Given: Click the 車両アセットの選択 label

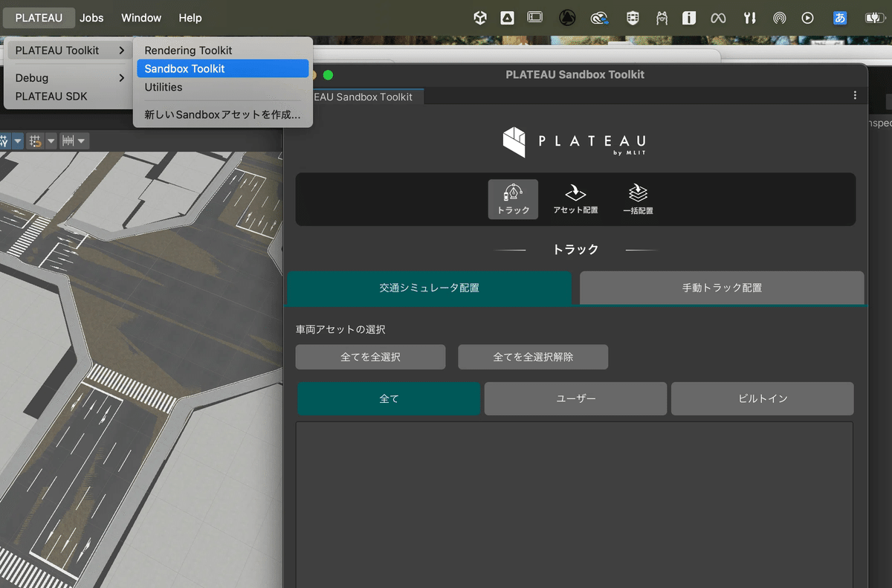Looking at the screenshot, I should point(340,329).
